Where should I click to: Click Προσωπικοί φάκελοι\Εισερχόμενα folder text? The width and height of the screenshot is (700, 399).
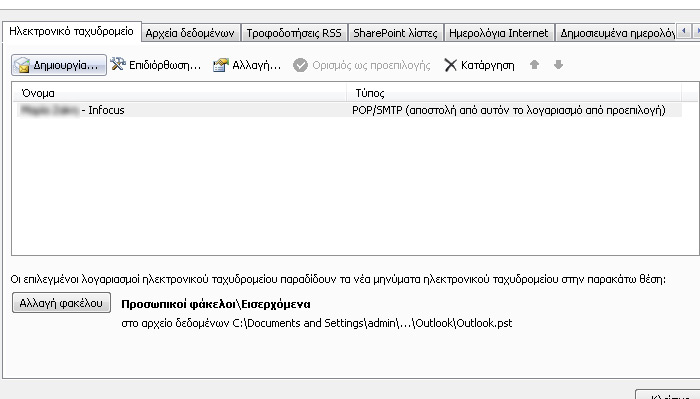(x=216, y=304)
